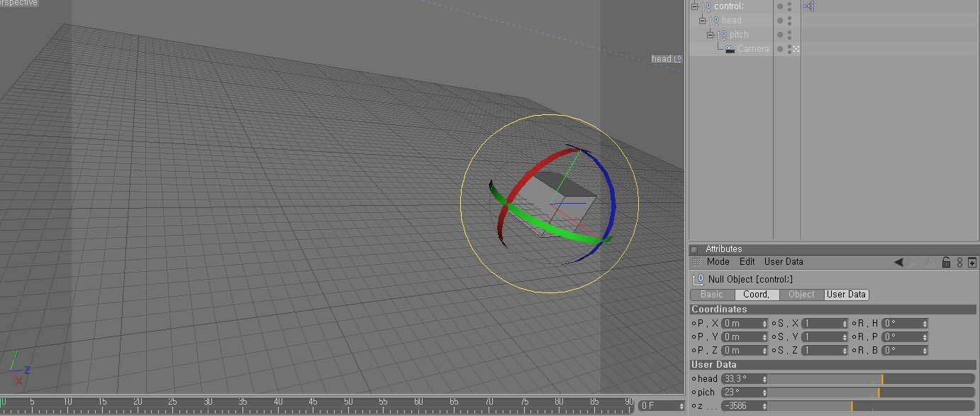Image resolution: width=980 pixels, height=416 pixels.
Task: Toggle the lock icon in Attributes header
Action: [945, 262]
